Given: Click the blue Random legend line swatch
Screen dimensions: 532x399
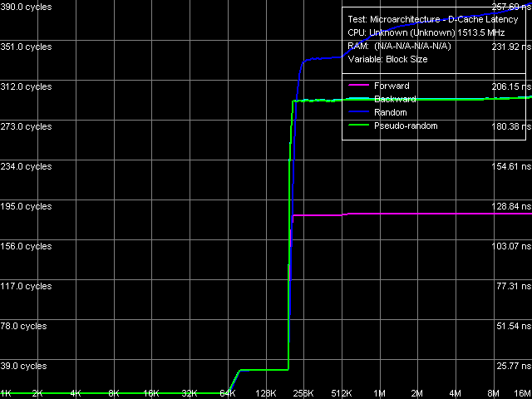Looking at the screenshot, I should pyautogui.click(x=358, y=112).
